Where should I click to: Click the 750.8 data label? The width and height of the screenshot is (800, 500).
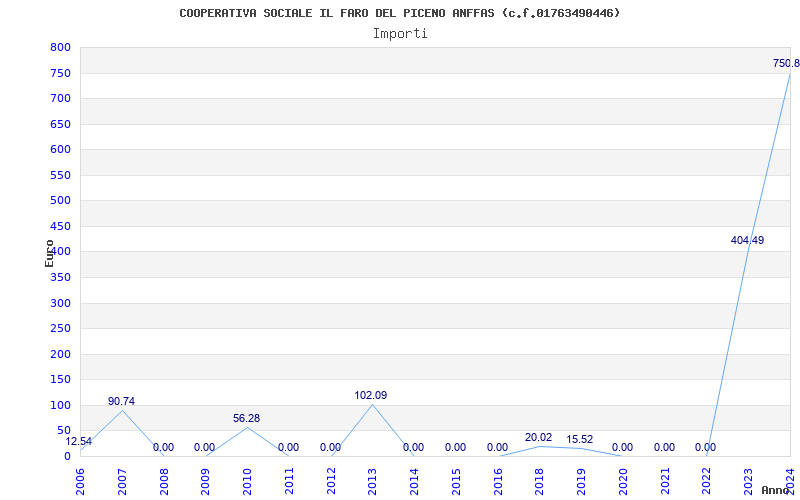[x=786, y=64]
